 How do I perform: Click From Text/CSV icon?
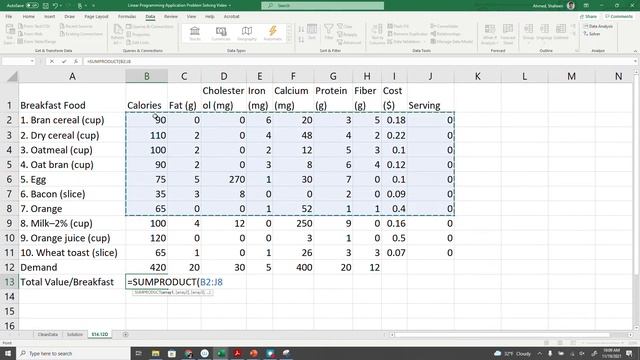tap(20, 26)
